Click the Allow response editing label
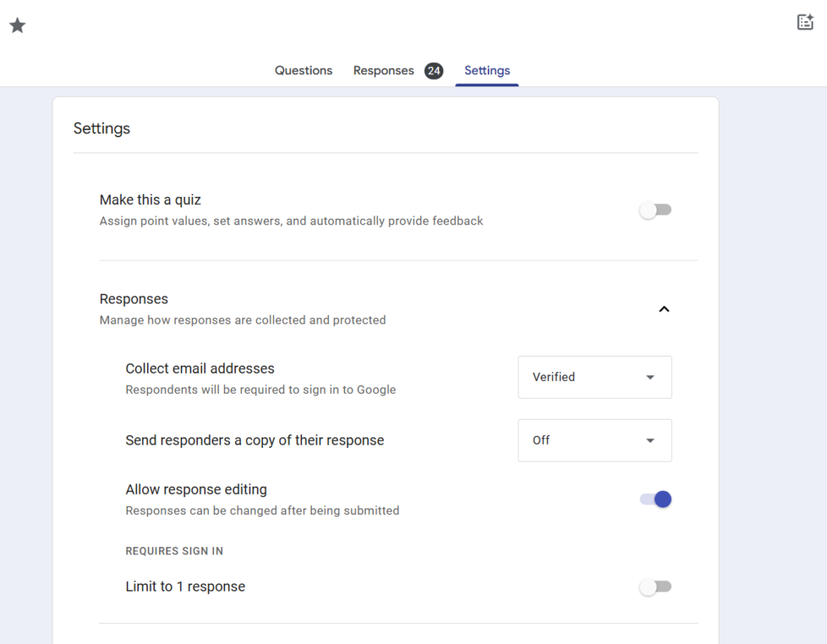Viewport: 827px width, 644px height. pyautogui.click(x=196, y=490)
